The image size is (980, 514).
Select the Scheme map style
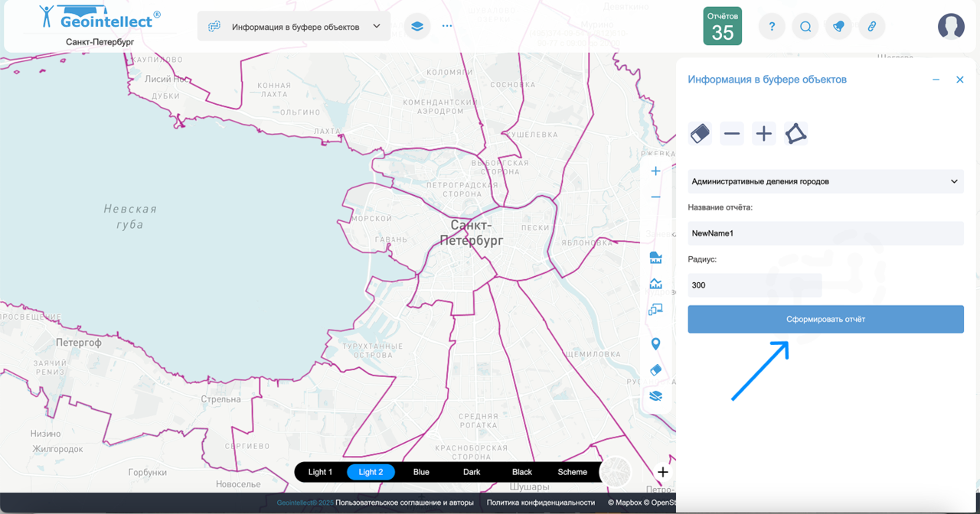click(572, 472)
